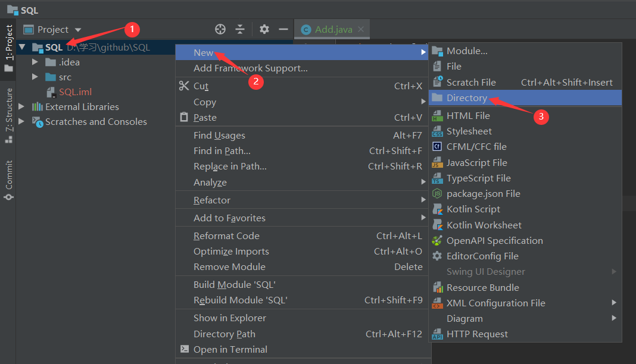The image size is (636, 364).
Task: Click the Collapse All icon in Project toolbar
Action: (x=240, y=29)
